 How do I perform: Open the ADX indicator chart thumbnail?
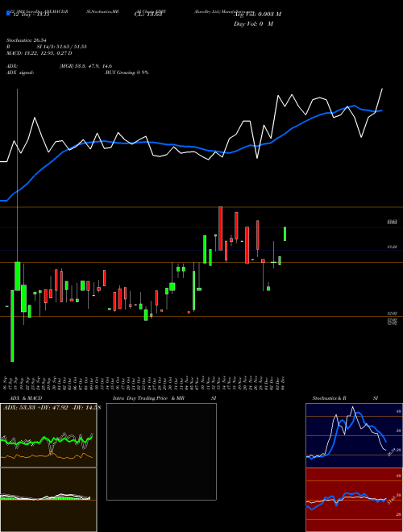coord(48,435)
